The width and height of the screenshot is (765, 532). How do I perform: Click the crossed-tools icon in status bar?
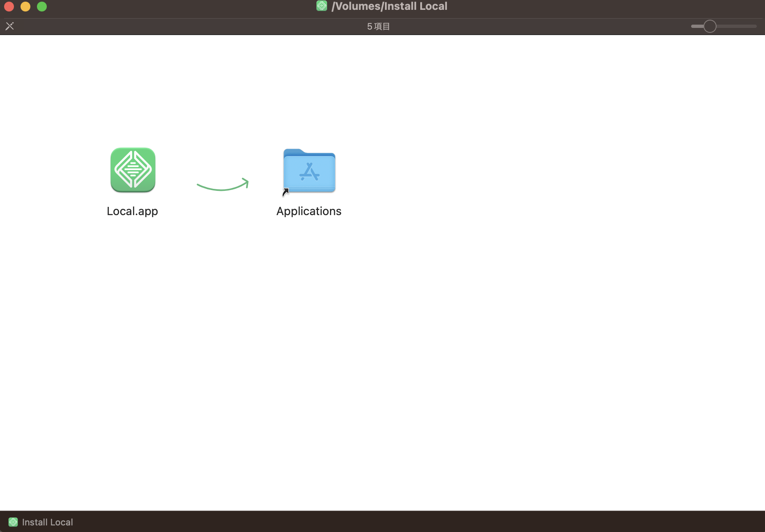[x=10, y=26]
